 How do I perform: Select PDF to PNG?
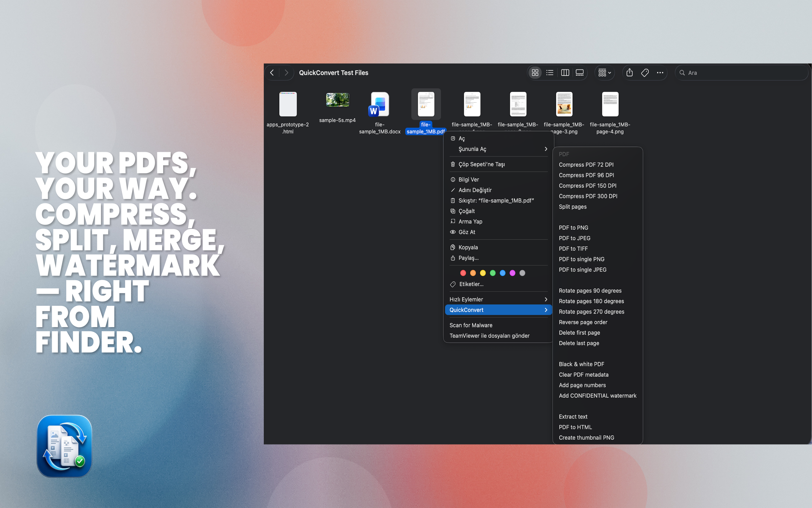(598, 228)
